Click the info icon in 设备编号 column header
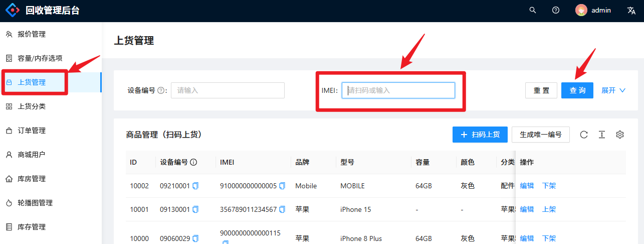Screen dimensions: 644x244 tap(193, 162)
